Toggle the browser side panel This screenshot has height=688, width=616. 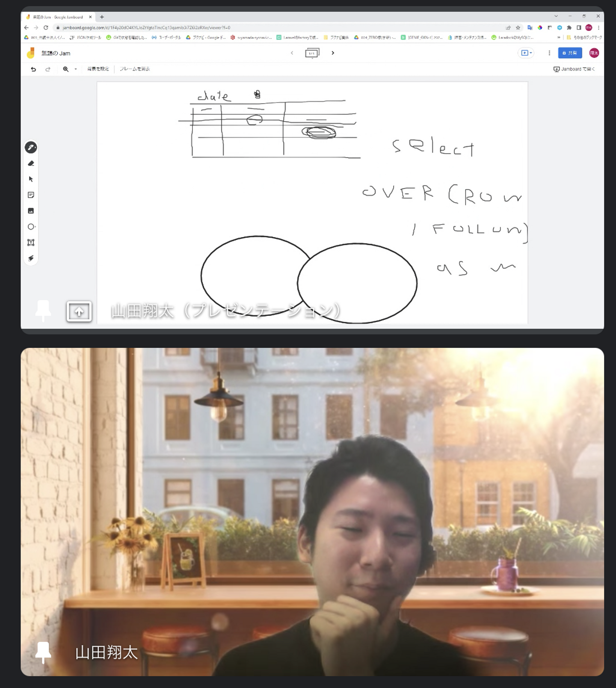point(579,28)
